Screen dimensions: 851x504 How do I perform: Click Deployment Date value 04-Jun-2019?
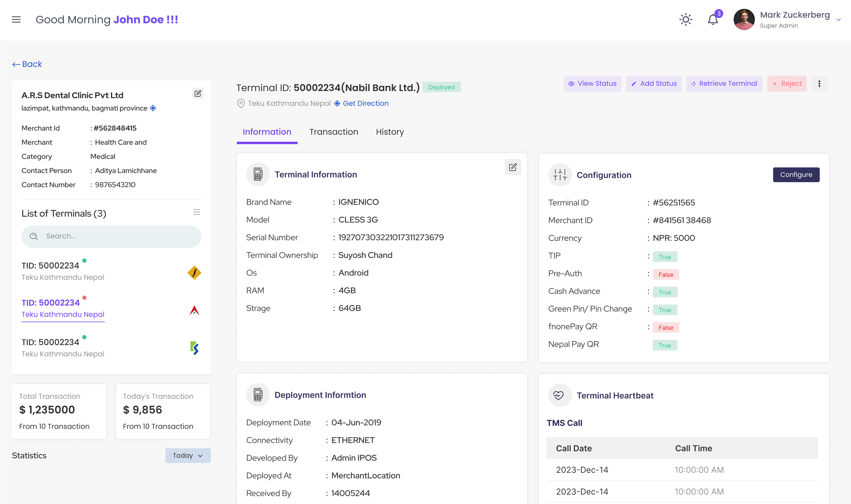(x=356, y=423)
